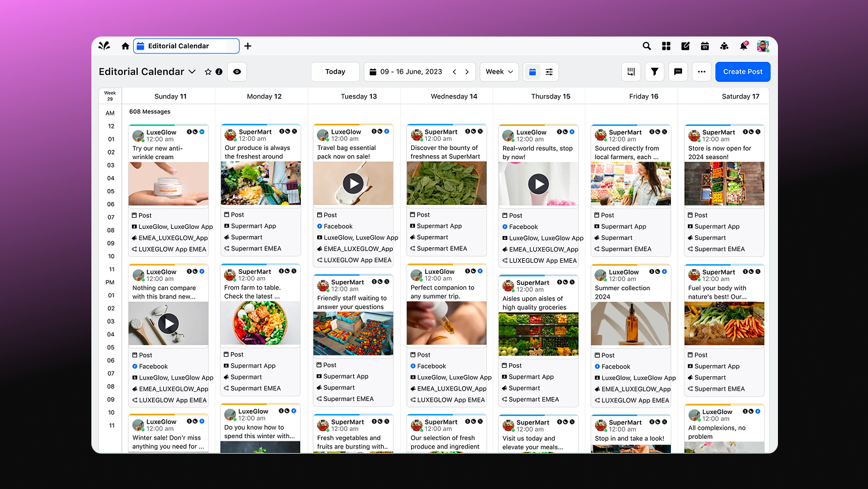The width and height of the screenshot is (868, 489).
Task: Open the user profile avatar
Action: click(763, 46)
